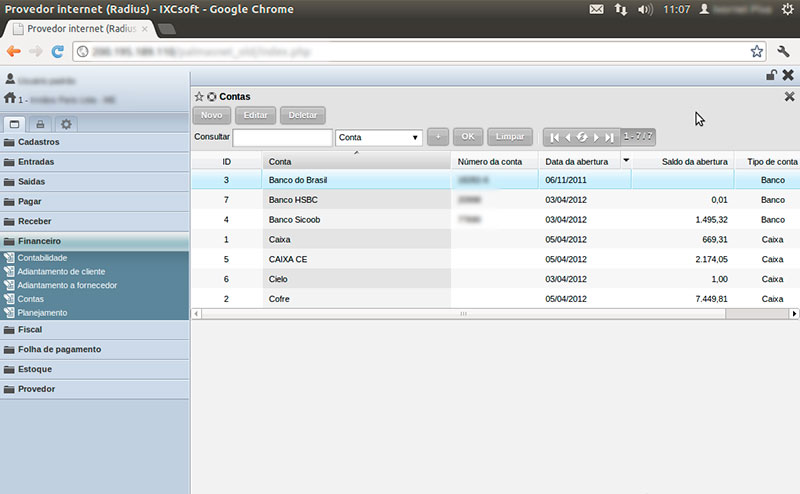Screen dimensions: 800x494
Task: Sort by the Saldo da abertura column header
Action: 683,161
